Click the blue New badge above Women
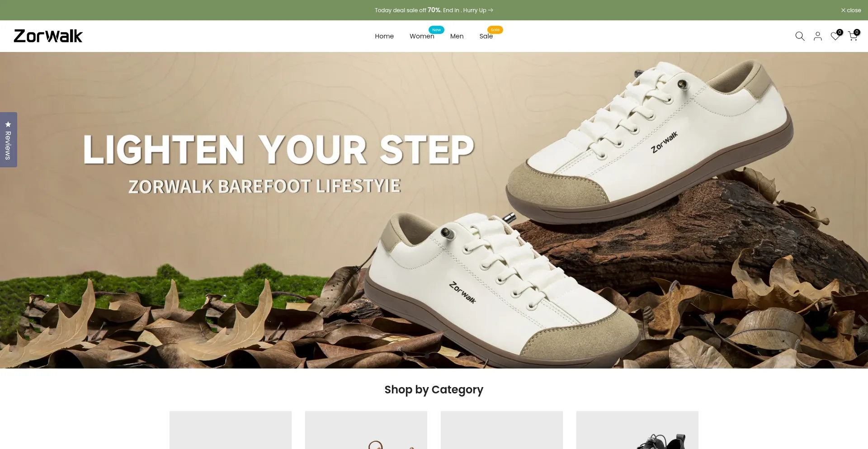 (x=436, y=30)
